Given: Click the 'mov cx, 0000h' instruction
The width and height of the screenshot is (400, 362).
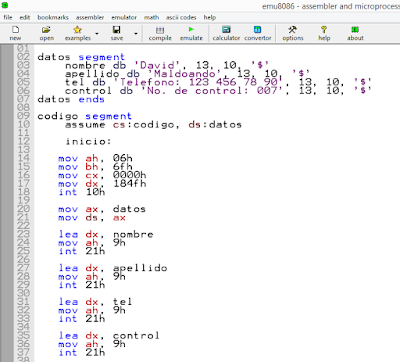Looking at the screenshot, I should click(x=102, y=175).
